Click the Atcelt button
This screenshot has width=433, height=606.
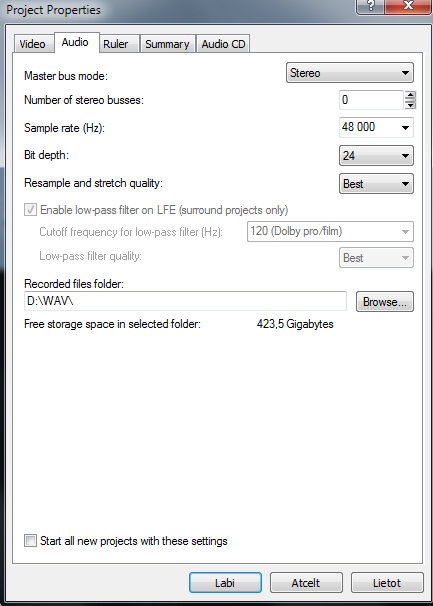point(306,582)
